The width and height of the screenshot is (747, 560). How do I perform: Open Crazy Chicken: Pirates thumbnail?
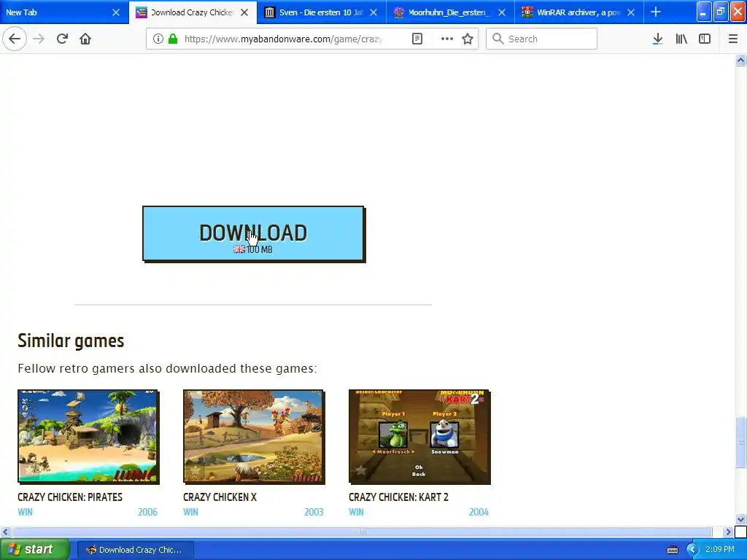coord(88,437)
